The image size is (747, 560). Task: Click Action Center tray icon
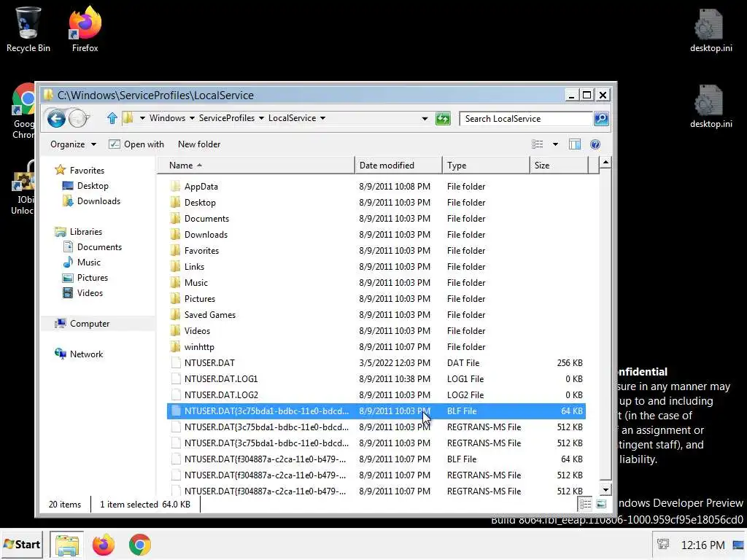click(x=662, y=544)
